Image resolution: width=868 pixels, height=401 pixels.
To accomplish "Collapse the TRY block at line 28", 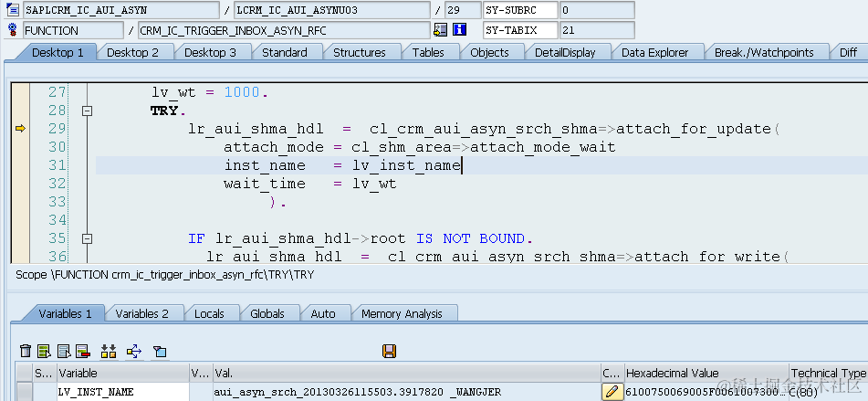I will click(x=87, y=111).
